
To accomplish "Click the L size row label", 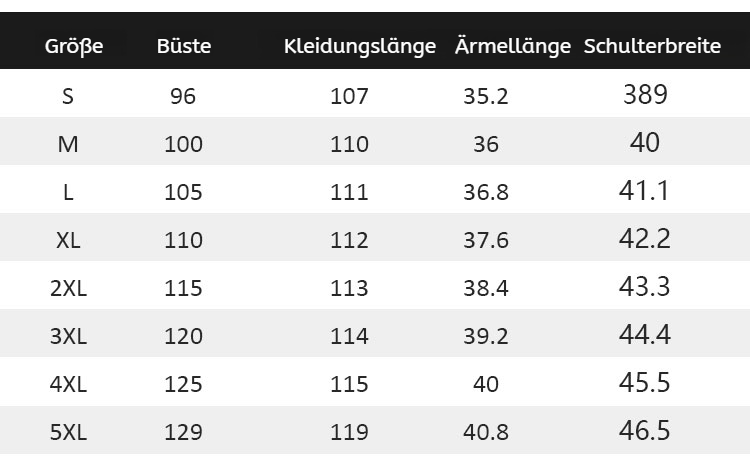I will (68, 192).
